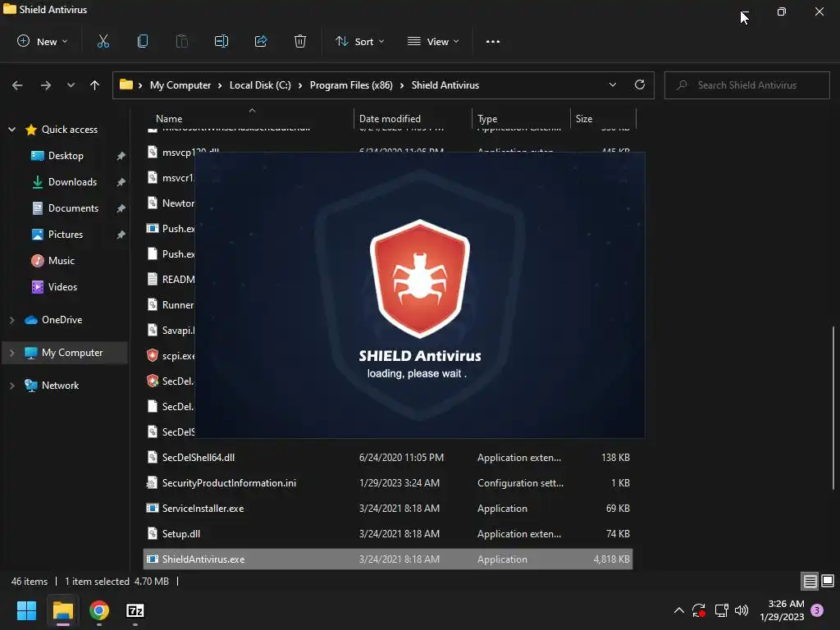Go forward with the right arrow

coord(46,85)
